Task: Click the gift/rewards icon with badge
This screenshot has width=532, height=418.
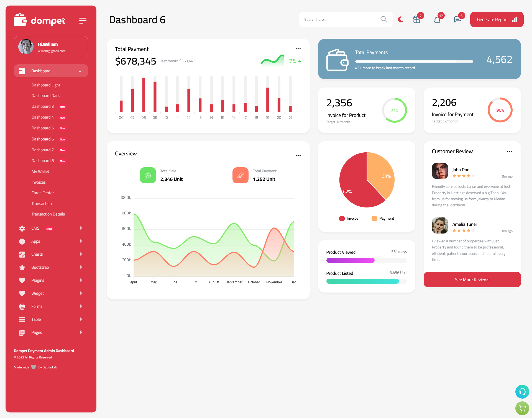Action: [416, 19]
